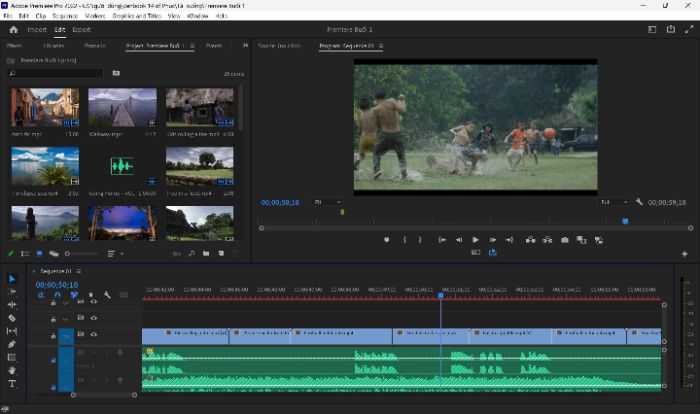Click the Mark In button

tap(405, 240)
